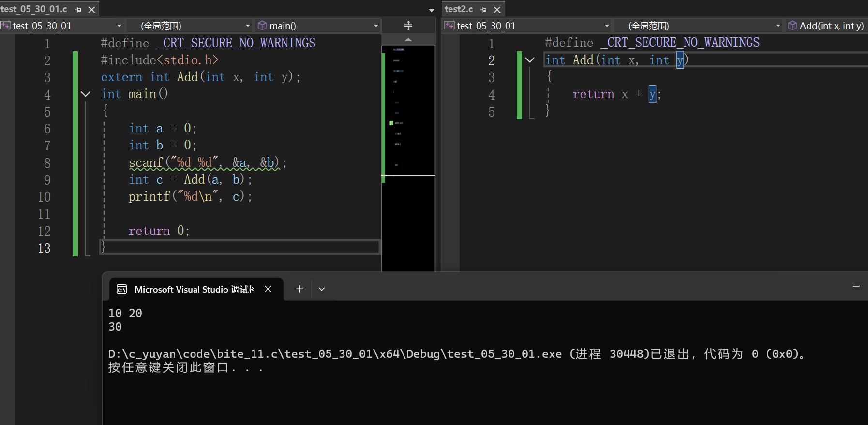Open right editor scope dropdown (全局范围)
Image resolution: width=868 pixels, height=425 pixels.
[x=699, y=26]
